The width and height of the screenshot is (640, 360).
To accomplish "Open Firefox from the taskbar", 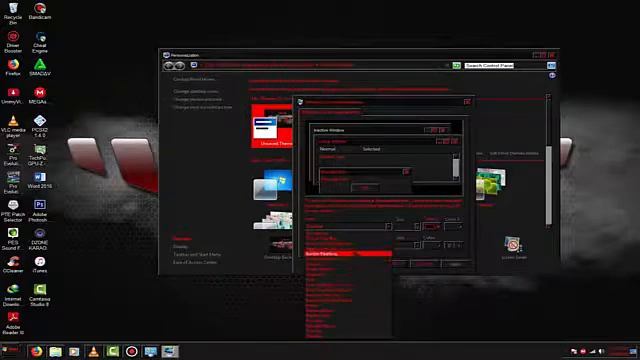I will coord(36,351).
